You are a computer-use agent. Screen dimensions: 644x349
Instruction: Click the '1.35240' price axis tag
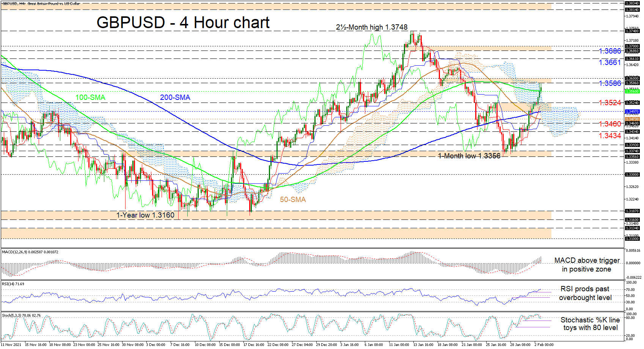pos(632,103)
